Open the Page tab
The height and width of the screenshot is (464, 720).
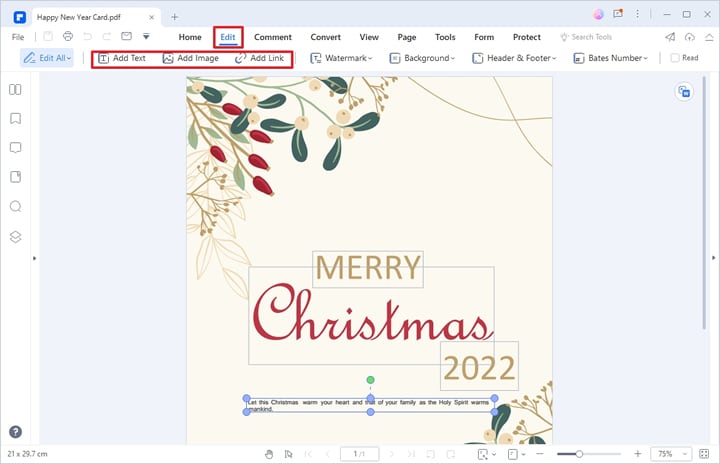coord(407,37)
